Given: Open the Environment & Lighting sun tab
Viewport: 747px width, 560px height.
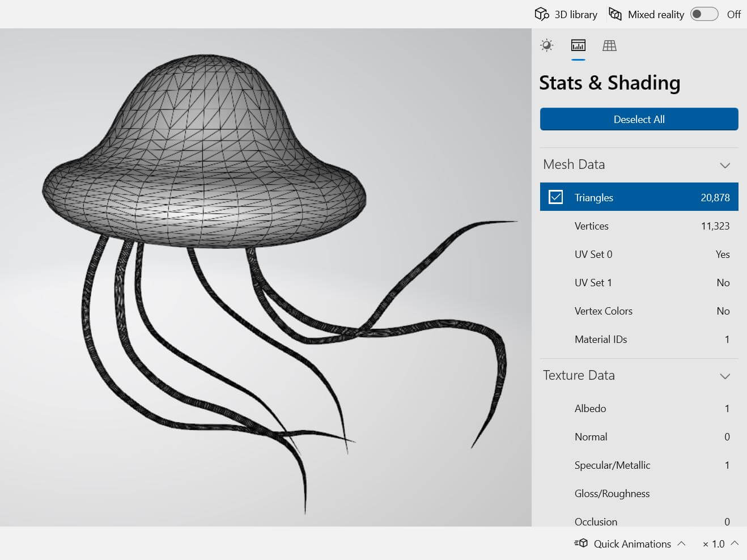Looking at the screenshot, I should pos(547,45).
